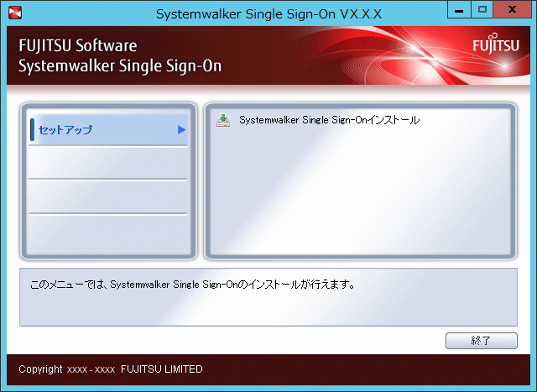
Task: Close the installer window with X
Action: coord(512,9)
